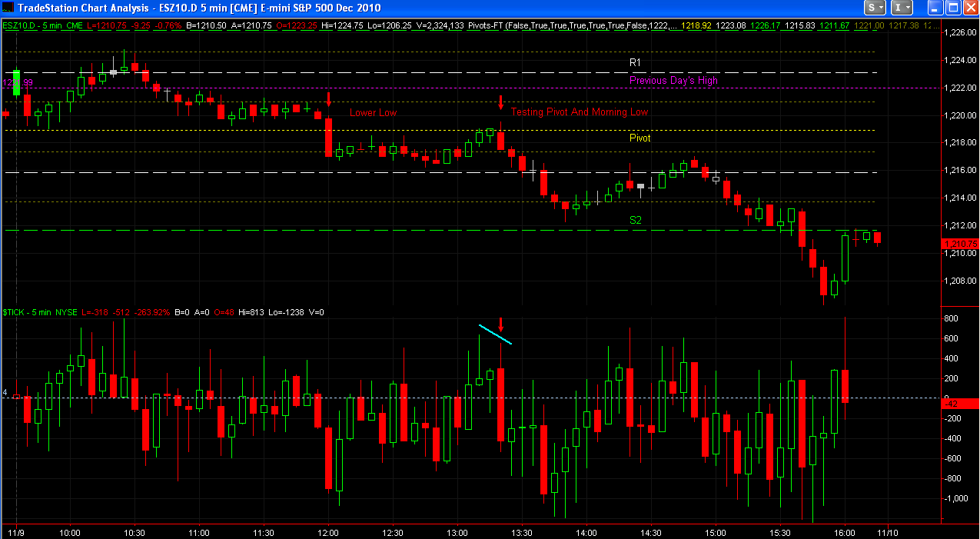Select the green S2 level label
Image resolution: width=980 pixels, height=539 pixels.
(x=636, y=220)
